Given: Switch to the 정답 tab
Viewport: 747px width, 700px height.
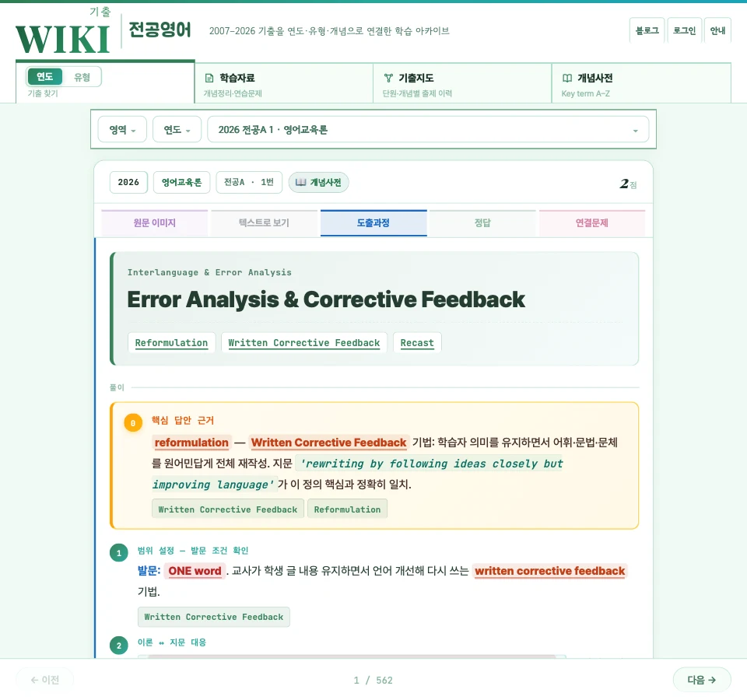Looking at the screenshot, I should tap(482, 223).
